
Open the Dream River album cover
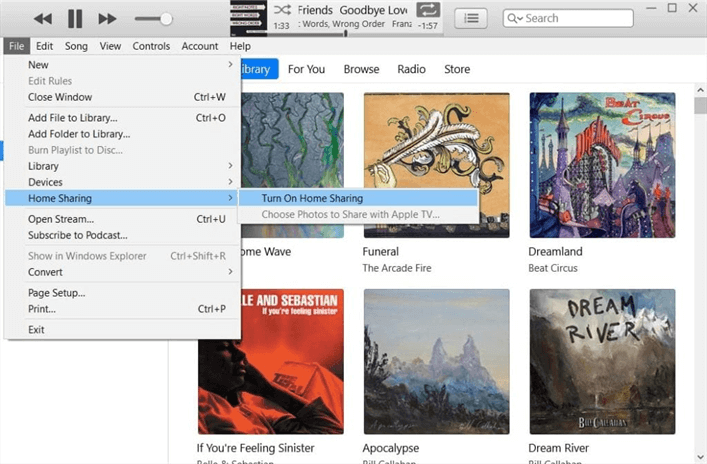602,362
